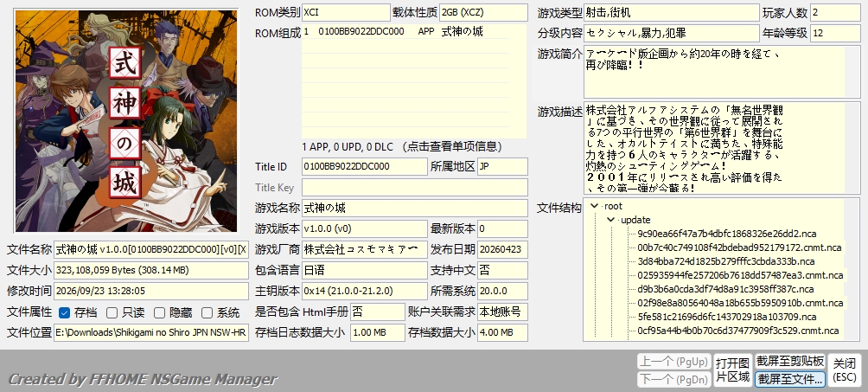Image resolution: width=868 pixels, height=392 pixels.
Task: Enable the 系统 system attribute checkbox
Action: coord(207,312)
